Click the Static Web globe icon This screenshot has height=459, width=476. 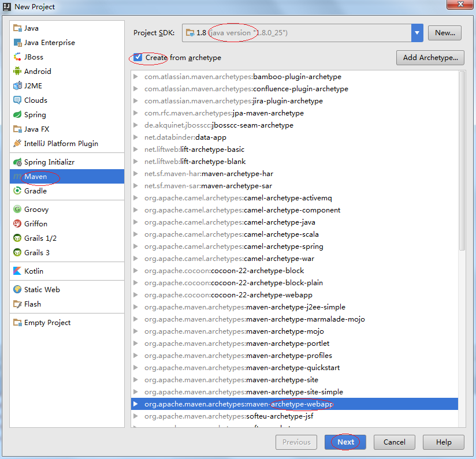click(x=17, y=289)
